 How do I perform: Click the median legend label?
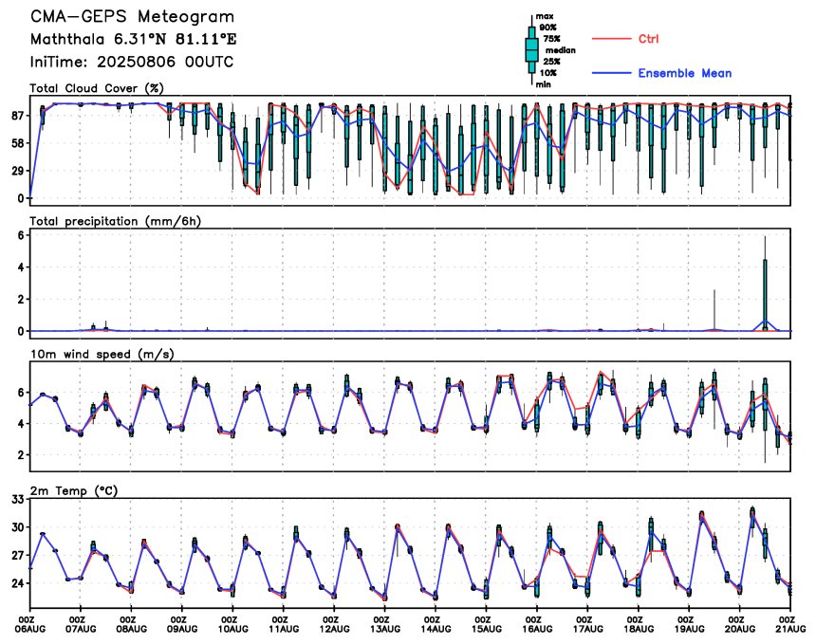tap(561, 50)
